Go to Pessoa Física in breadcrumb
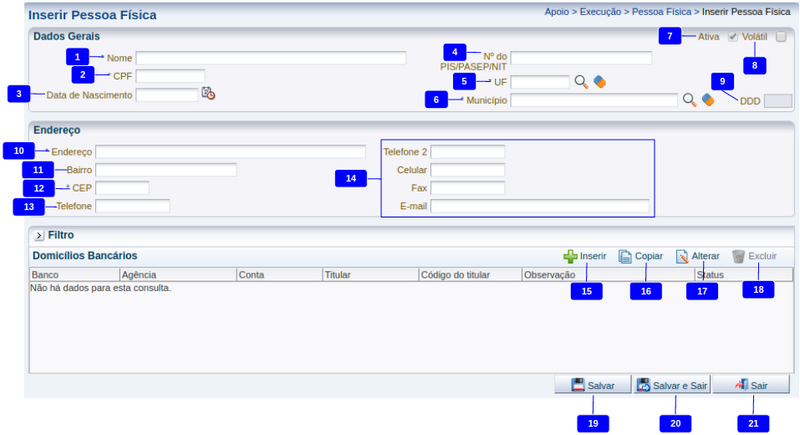 (x=662, y=12)
